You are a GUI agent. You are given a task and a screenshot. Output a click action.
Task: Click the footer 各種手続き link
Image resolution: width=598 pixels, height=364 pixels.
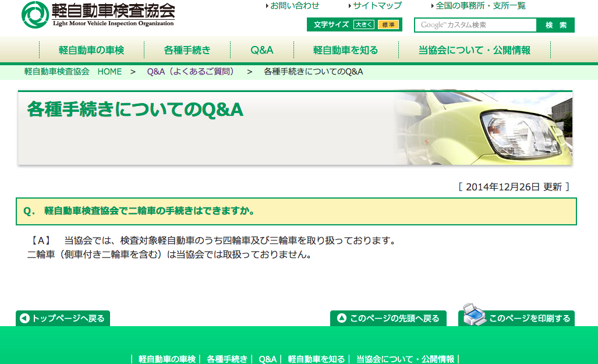[x=227, y=359]
